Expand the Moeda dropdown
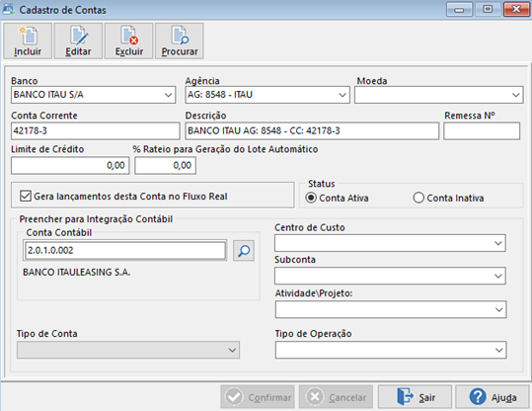 click(515, 95)
